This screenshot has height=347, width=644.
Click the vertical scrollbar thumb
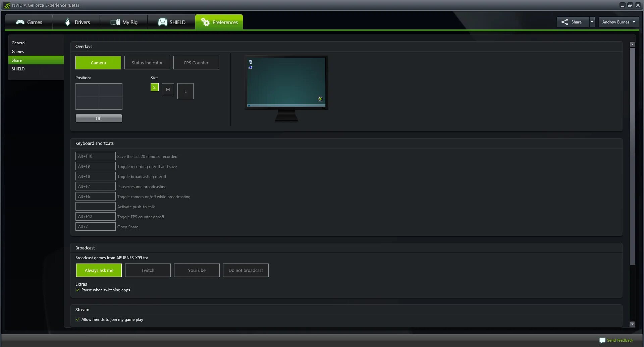click(633, 157)
